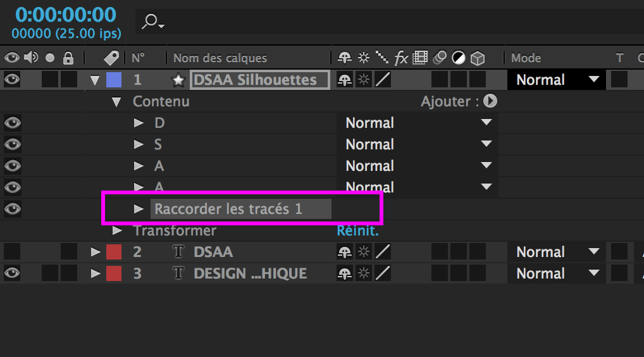Click the 3D layer cube column icon

[477, 58]
